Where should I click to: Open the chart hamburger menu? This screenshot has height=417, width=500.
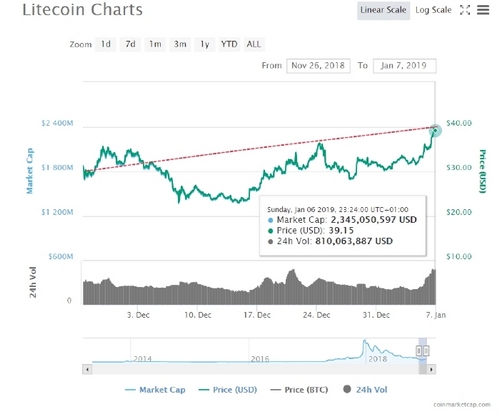point(483,10)
